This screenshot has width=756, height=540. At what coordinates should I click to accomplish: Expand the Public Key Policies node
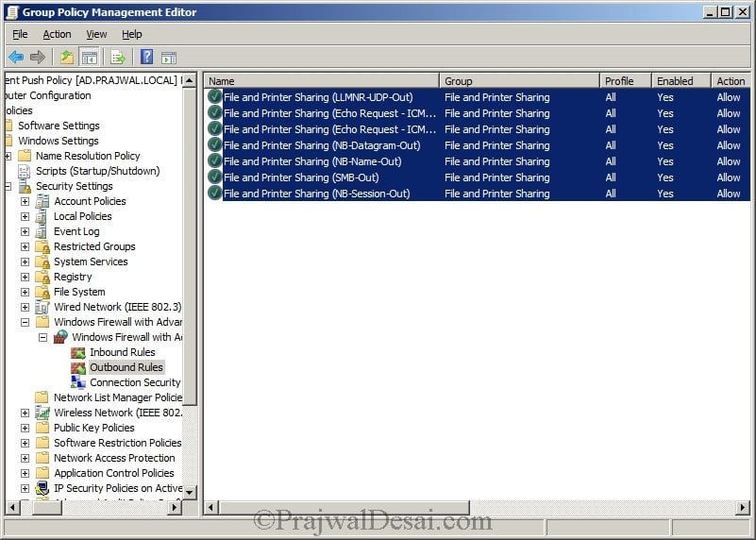tap(25, 428)
